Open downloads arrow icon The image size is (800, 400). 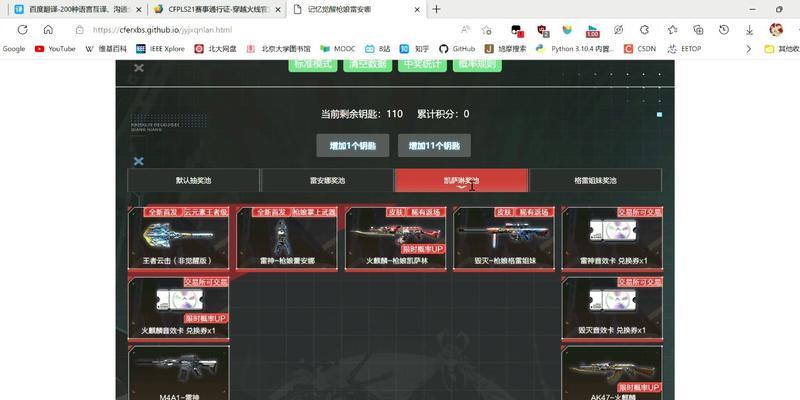[749, 30]
